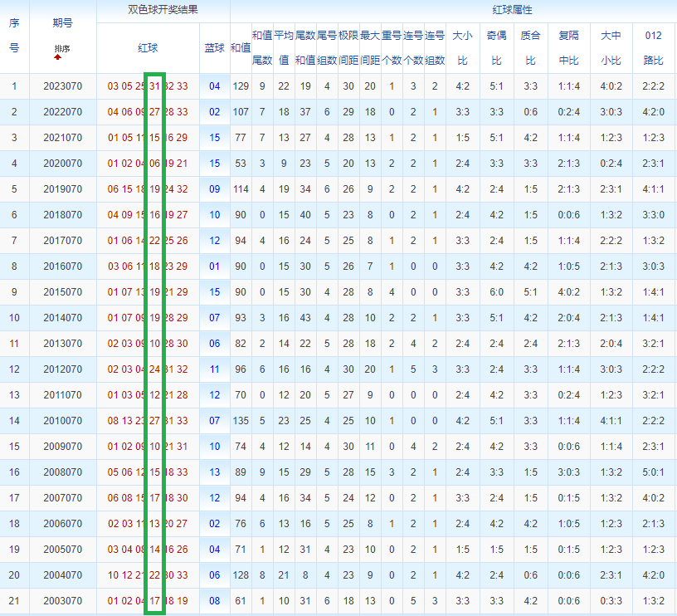Open issue 2023070 row
The width and height of the screenshot is (677, 616).
(x=338, y=86)
